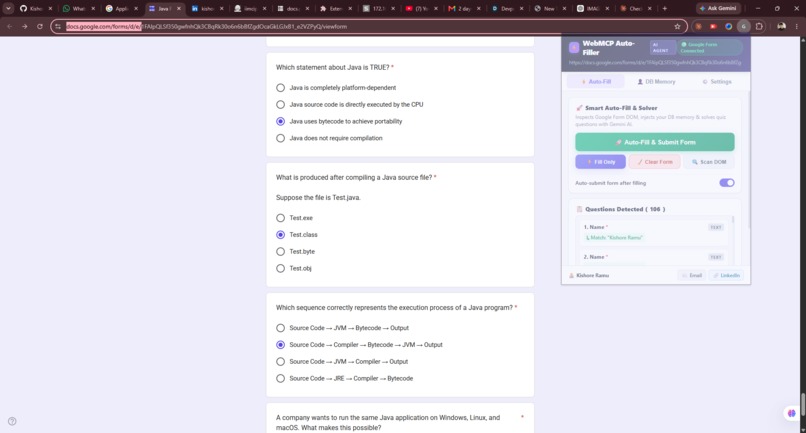This screenshot has height=433, width=806.
Task: Click the help question-mark icon at bottom left
Action: [12, 421]
